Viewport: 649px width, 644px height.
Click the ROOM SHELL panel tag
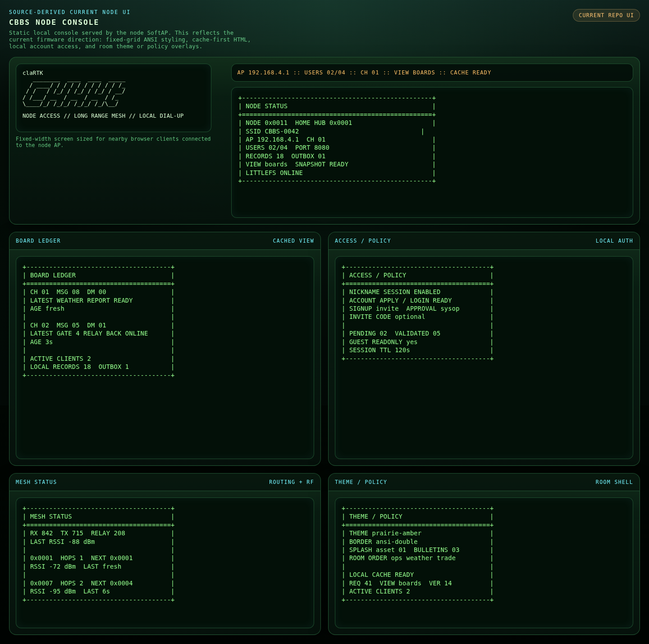(614, 482)
